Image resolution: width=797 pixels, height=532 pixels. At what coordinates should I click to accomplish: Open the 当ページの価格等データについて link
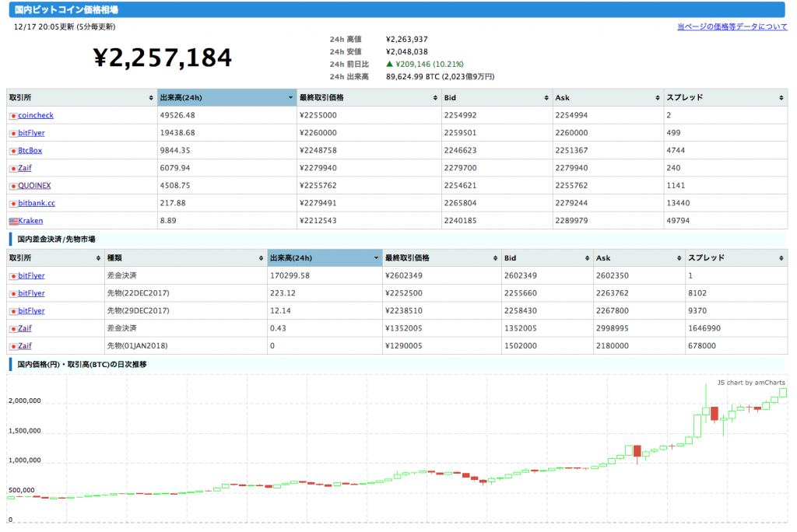point(732,27)
